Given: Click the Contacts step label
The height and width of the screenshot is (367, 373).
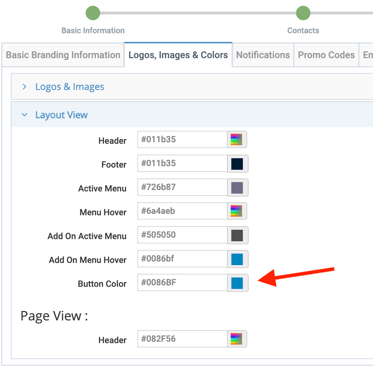Looking at the screenshot, I should click(303, 30).
